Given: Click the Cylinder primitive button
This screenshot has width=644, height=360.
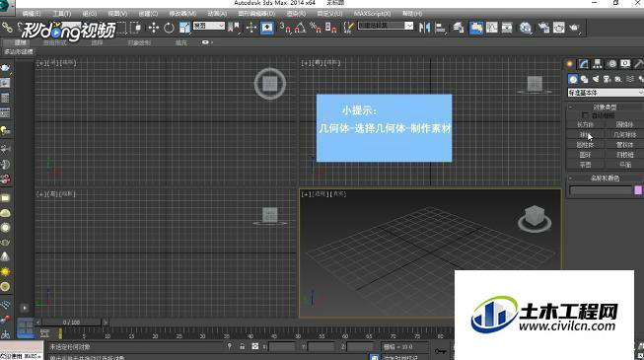Looking at the screenshot, I should (585, 145).
